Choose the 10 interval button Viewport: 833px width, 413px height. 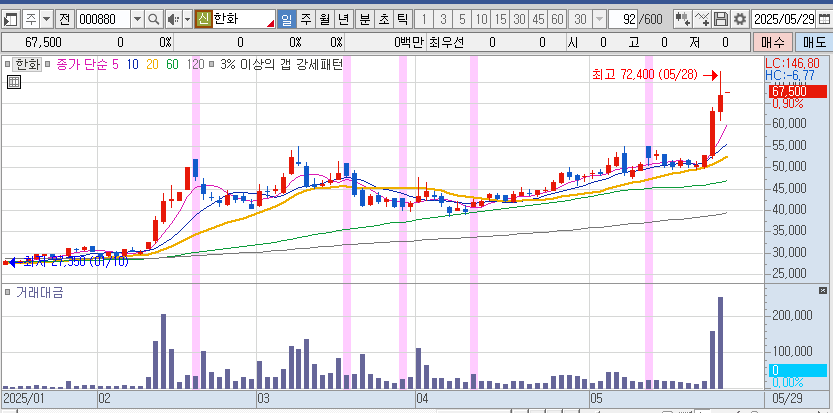click(x=481, y=20)
